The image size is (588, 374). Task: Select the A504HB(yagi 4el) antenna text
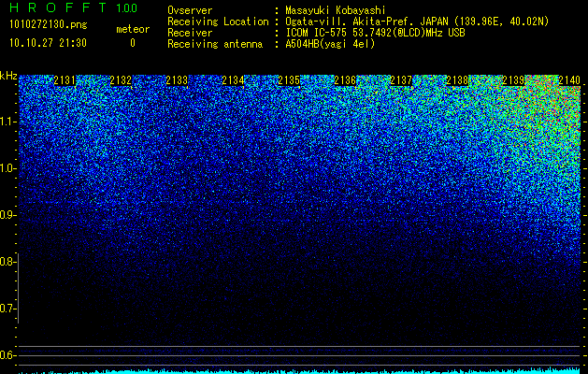point(330,44)
